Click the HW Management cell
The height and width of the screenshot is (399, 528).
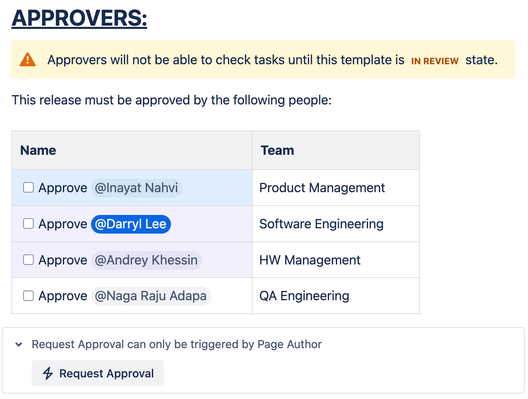(x=336, y=260)
